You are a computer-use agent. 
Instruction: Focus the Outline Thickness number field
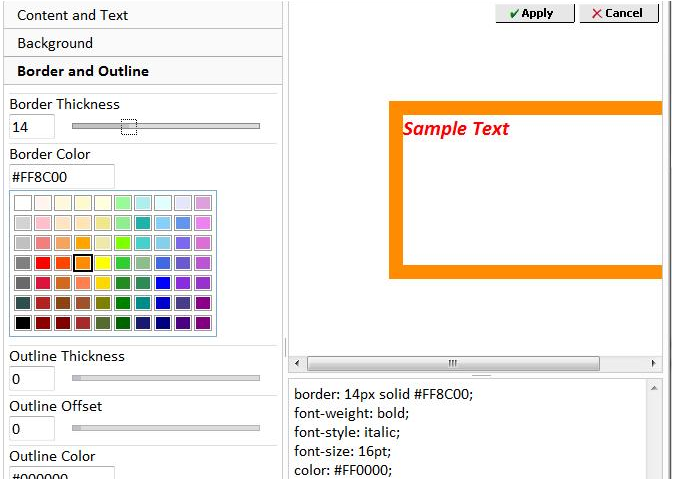pos(32,379)
